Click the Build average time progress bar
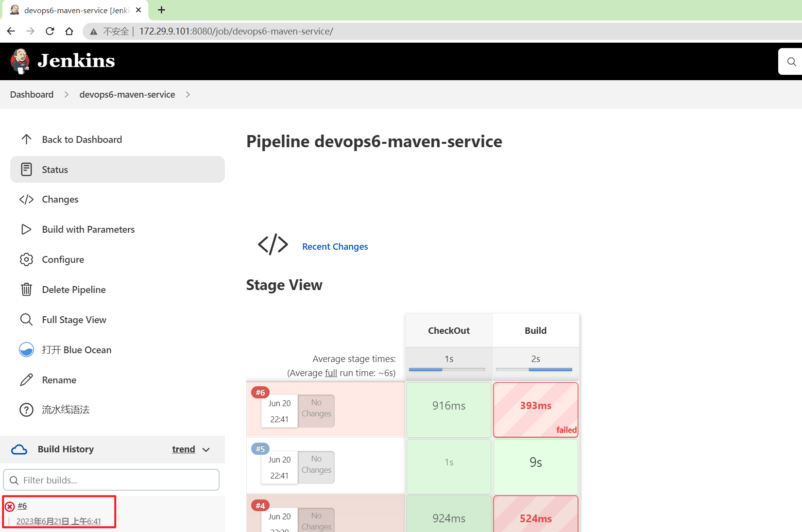The image size is (802, 532). coord(534,369)
